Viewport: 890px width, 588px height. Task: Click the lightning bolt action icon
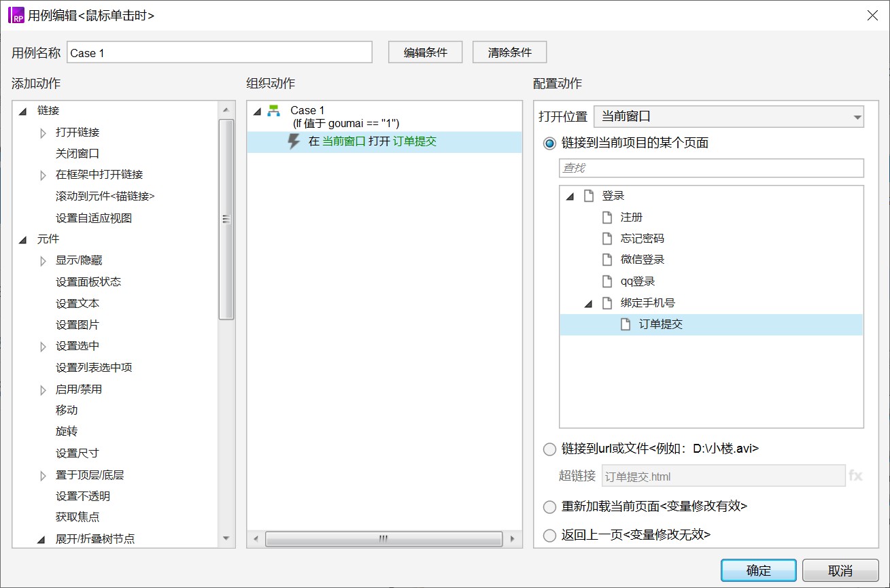(294, 141)
